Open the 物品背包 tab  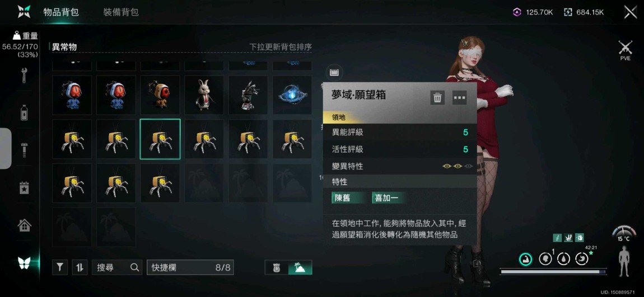tap(61, 12)
